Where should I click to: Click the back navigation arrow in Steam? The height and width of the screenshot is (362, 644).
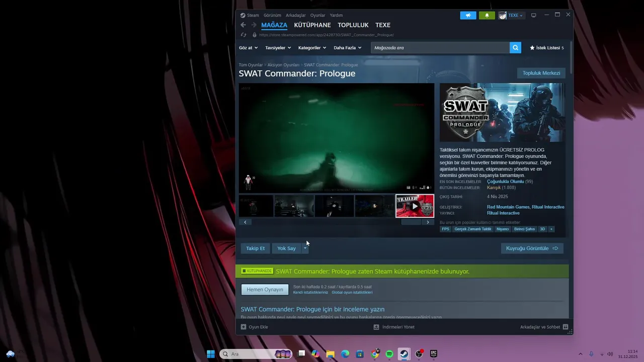[244, 25]
